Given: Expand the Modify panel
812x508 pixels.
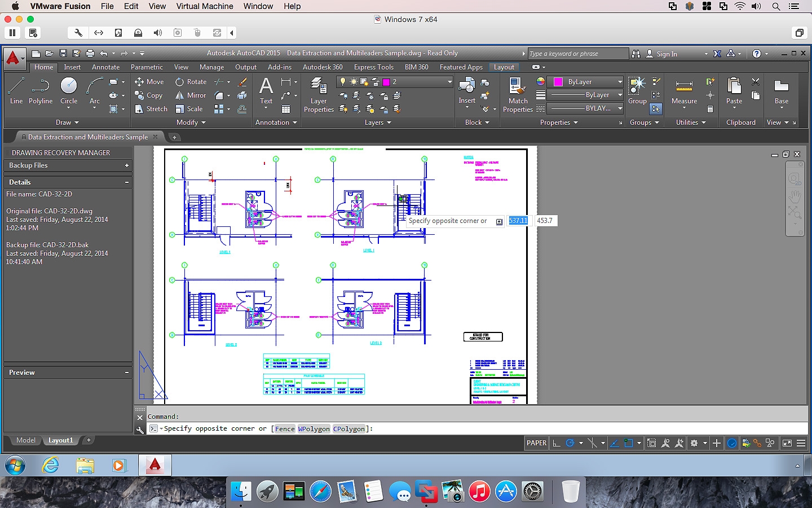Looking at the screenshot, I should coord(191,122).
